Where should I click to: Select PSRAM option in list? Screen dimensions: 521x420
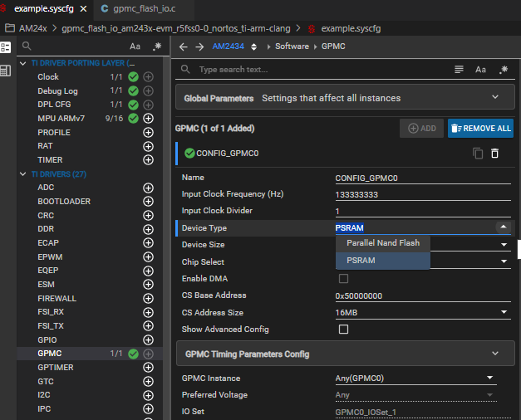click(x=383, y=261)
